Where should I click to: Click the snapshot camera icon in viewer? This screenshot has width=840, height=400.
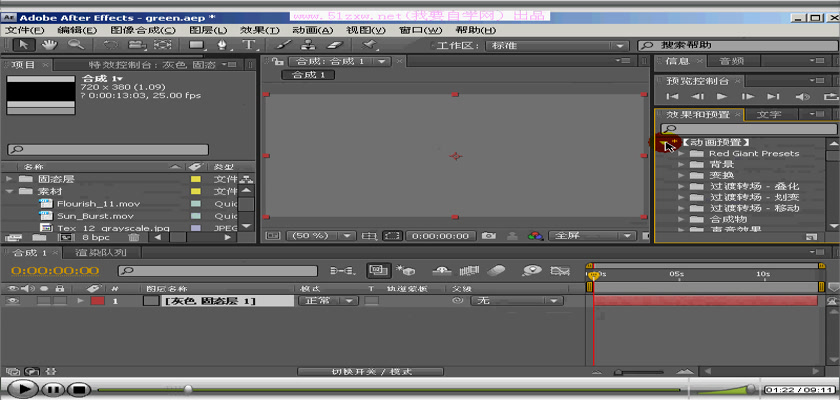point(489,236)
